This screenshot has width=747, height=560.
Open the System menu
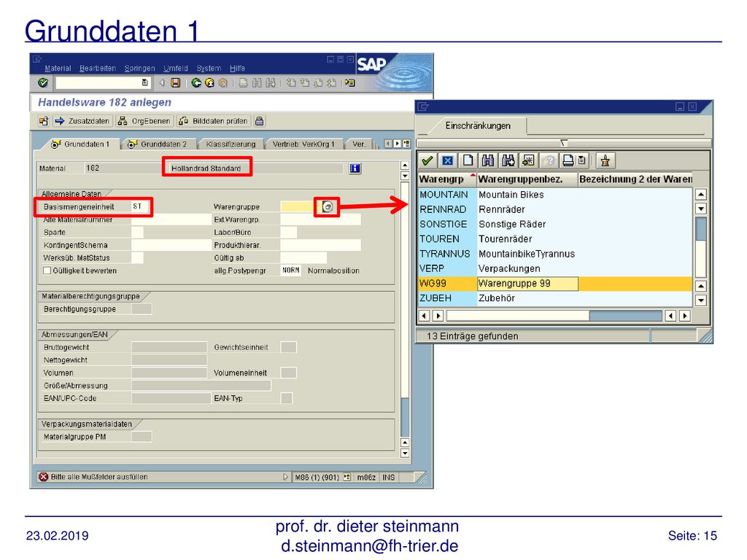tap(209, 68)
